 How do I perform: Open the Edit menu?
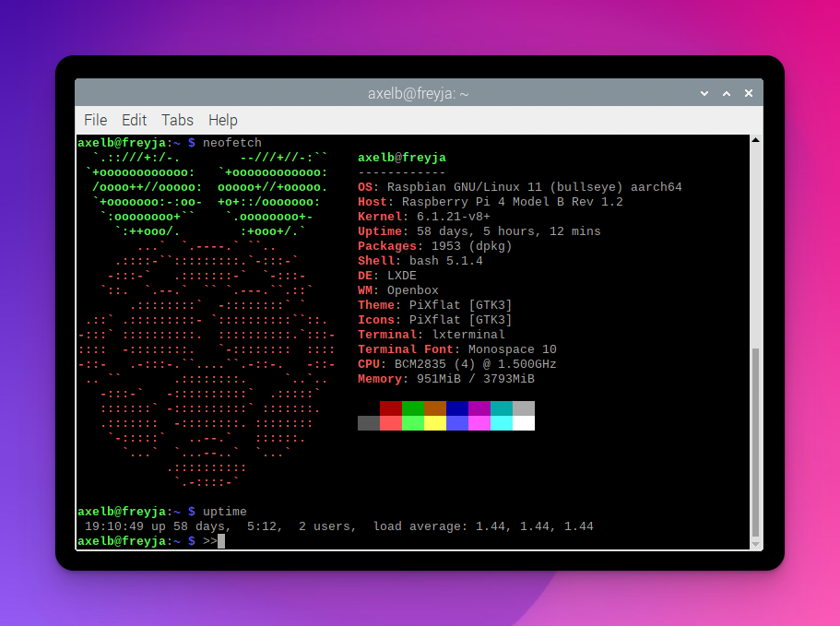click(134, 120)
